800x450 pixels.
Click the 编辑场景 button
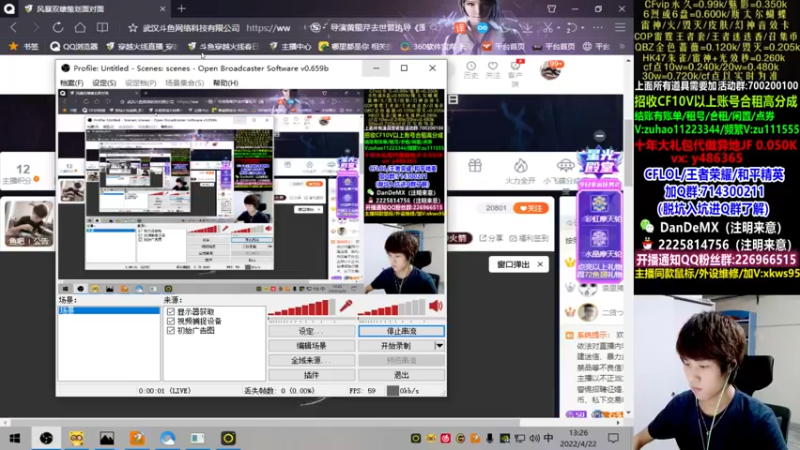point(311,346)
